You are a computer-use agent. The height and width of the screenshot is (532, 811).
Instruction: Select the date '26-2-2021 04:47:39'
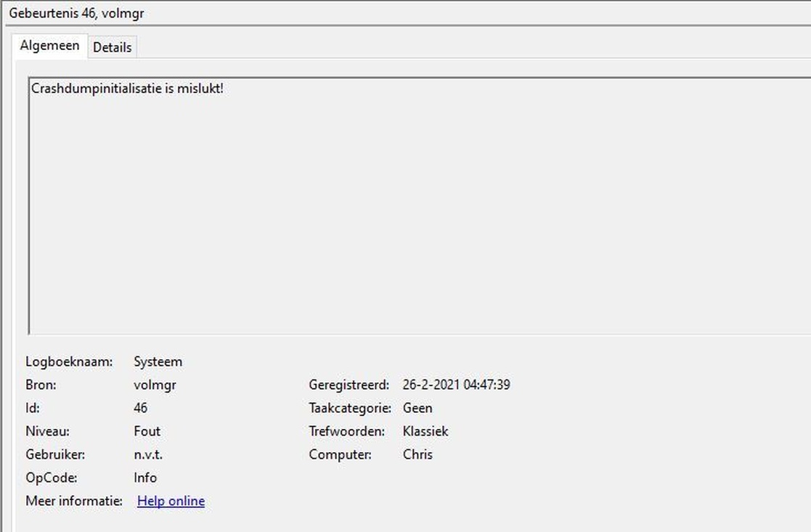pos(456,385)
